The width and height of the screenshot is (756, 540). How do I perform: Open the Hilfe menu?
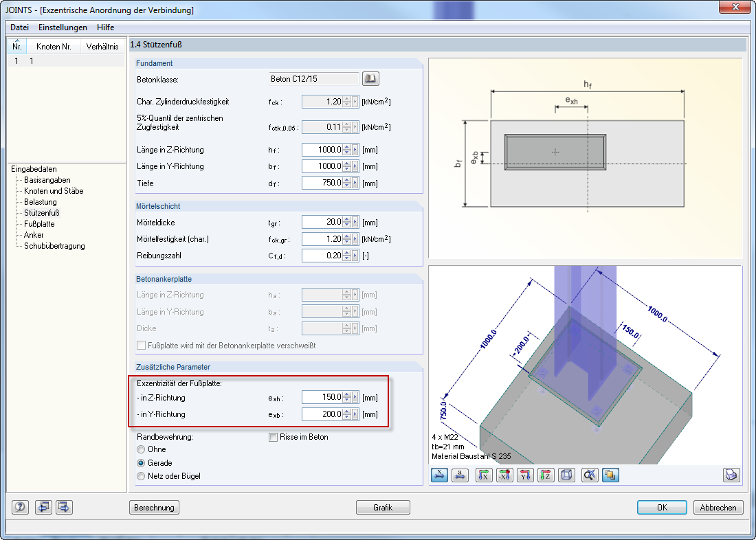coord(106,27)
